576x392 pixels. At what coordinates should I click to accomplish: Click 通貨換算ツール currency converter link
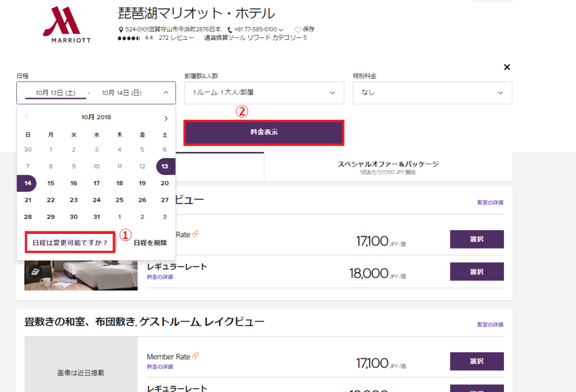(225, 38)
